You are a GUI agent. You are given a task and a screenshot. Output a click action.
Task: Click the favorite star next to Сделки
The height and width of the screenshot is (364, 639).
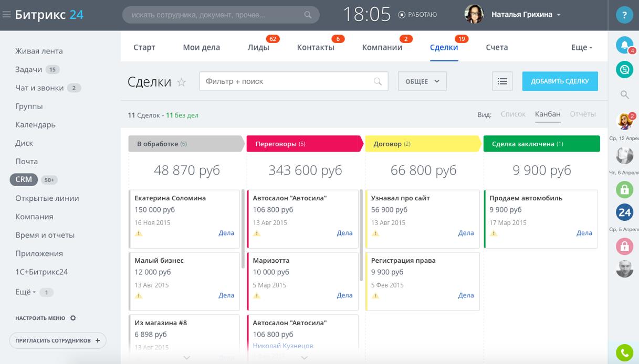click(182, 82)
